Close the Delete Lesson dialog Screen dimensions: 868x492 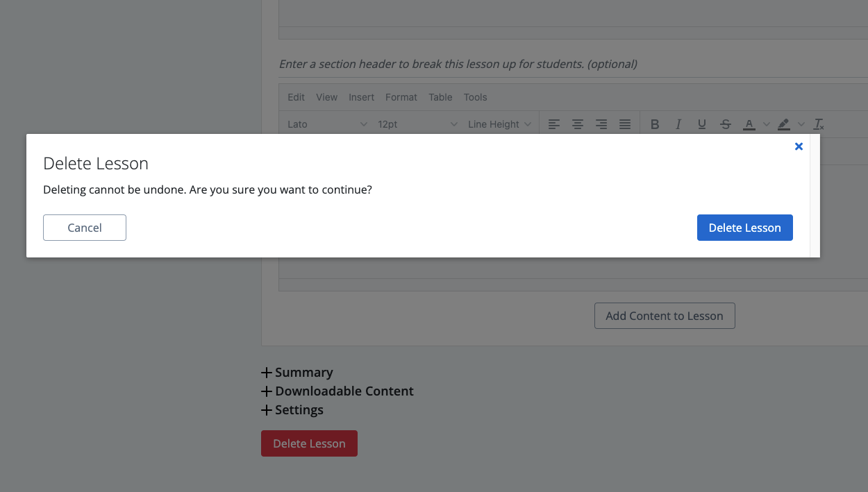pos(799,146)
